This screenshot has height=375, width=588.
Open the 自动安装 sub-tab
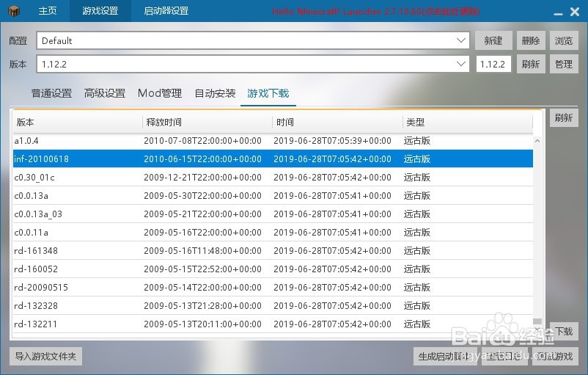coord(215,93)
